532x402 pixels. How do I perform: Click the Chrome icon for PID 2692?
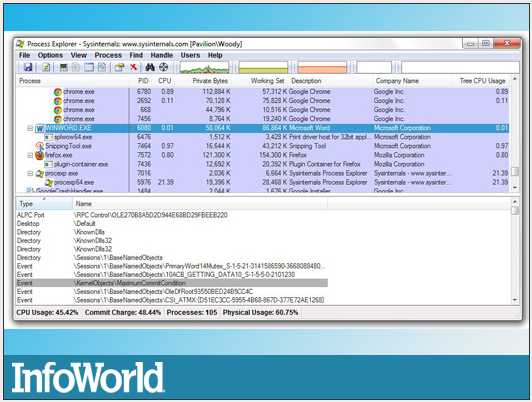click(58, 101)
